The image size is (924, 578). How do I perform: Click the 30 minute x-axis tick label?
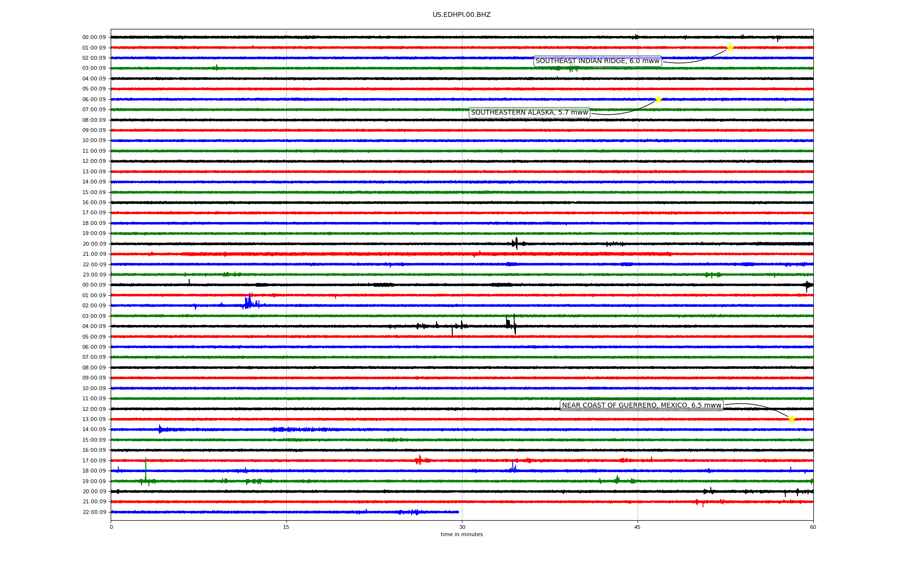click(462, 527)
